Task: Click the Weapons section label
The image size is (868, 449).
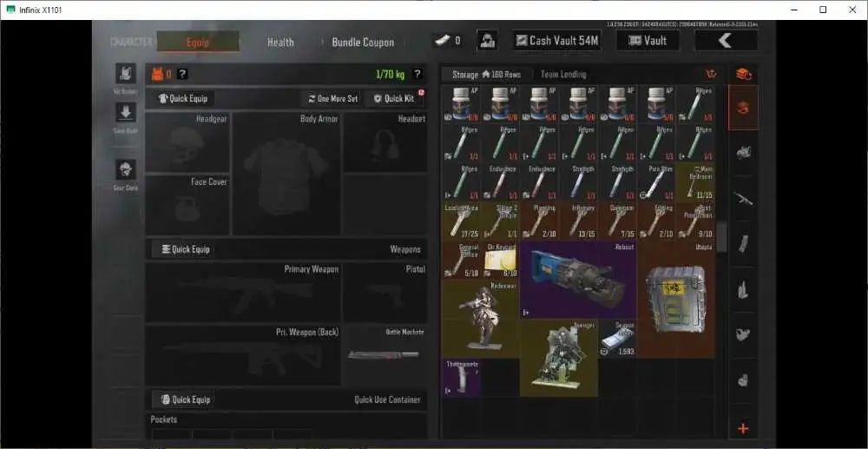Action: [x=405, y=249]
